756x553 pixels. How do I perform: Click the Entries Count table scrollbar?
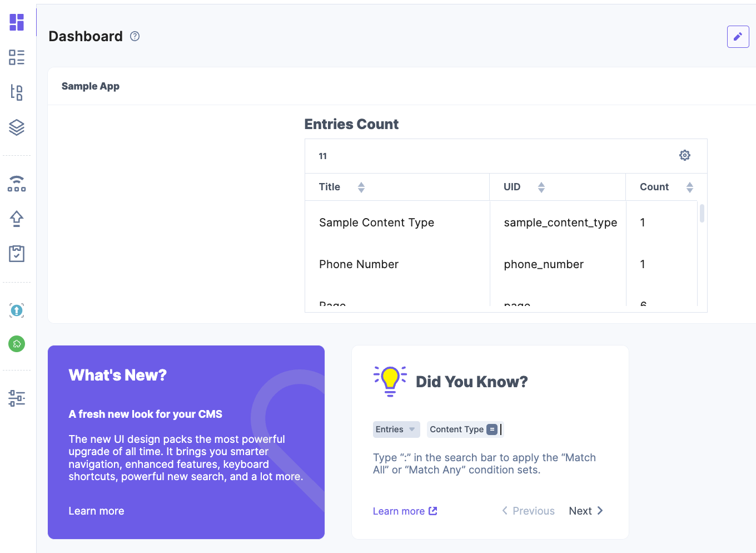point(702,214)
